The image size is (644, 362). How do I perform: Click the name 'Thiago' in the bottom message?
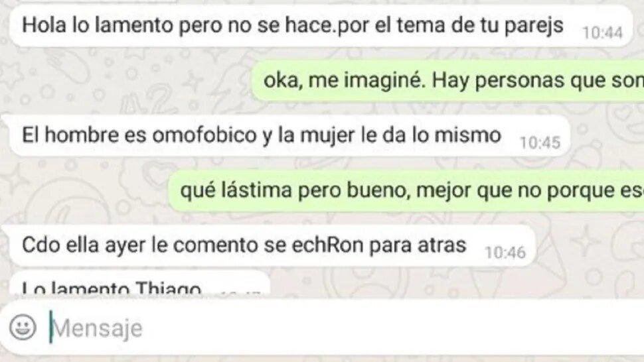[169, 288]
